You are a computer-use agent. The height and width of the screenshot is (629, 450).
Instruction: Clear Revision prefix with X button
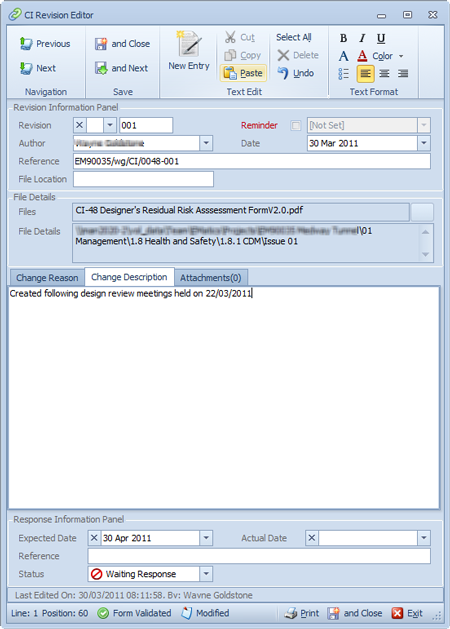coord(79,125)
